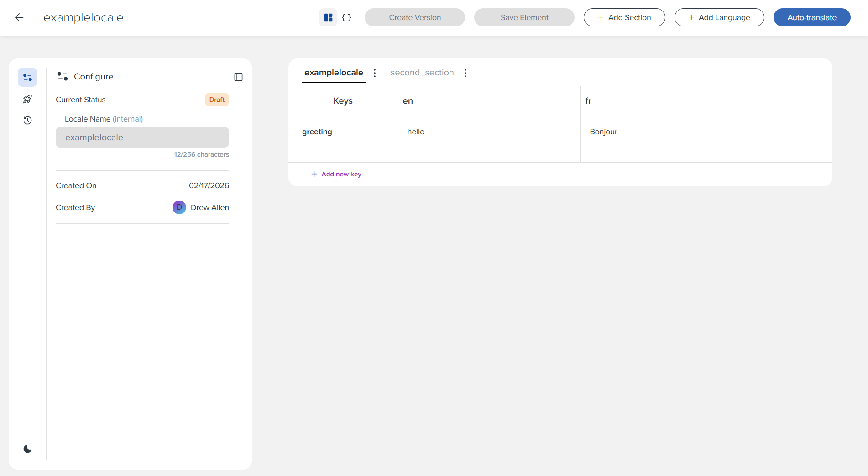The image size is (868, 476).
Task: Switch between layout and code view
Action: [346, 17]
